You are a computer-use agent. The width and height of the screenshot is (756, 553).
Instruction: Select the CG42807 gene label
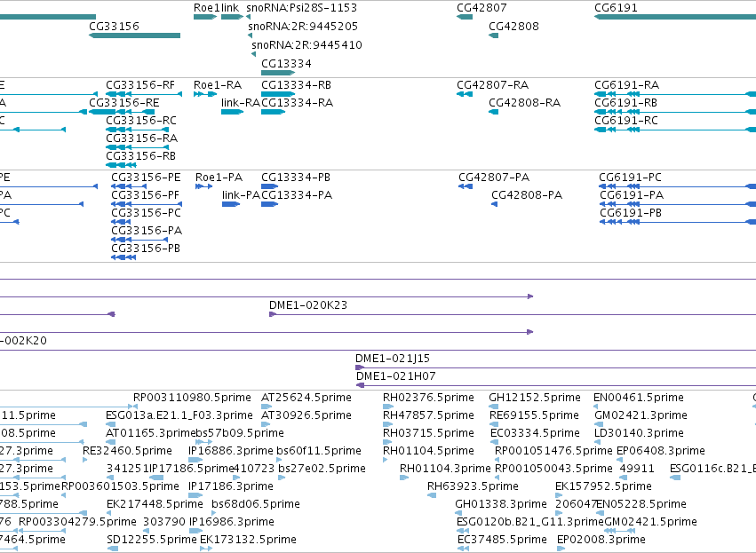pyautogui.click(x=481, y=8)
